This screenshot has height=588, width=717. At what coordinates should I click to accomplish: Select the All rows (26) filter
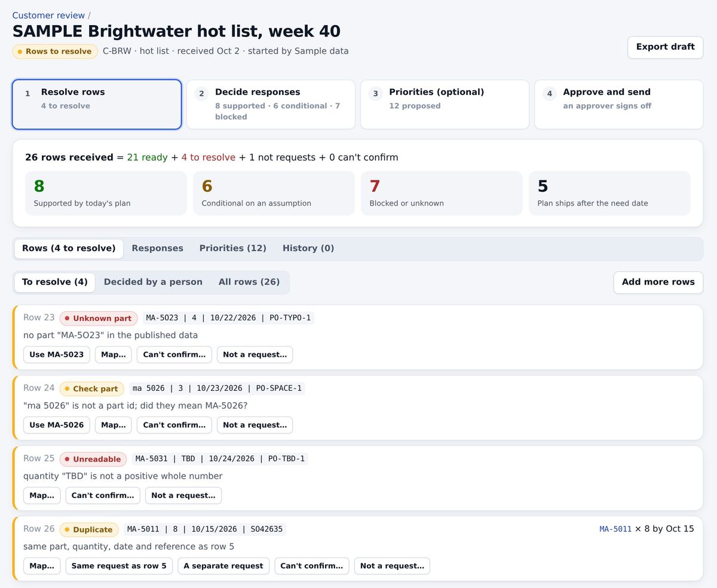[249, 282]
